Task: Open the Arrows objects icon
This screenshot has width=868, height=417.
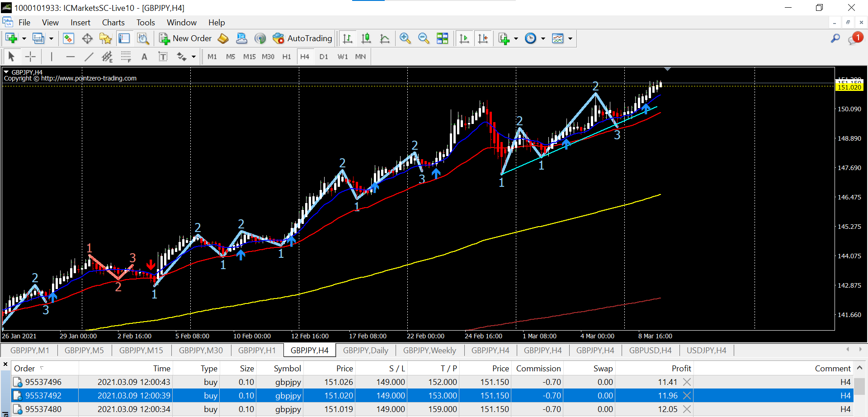Action: coord(181,57)
